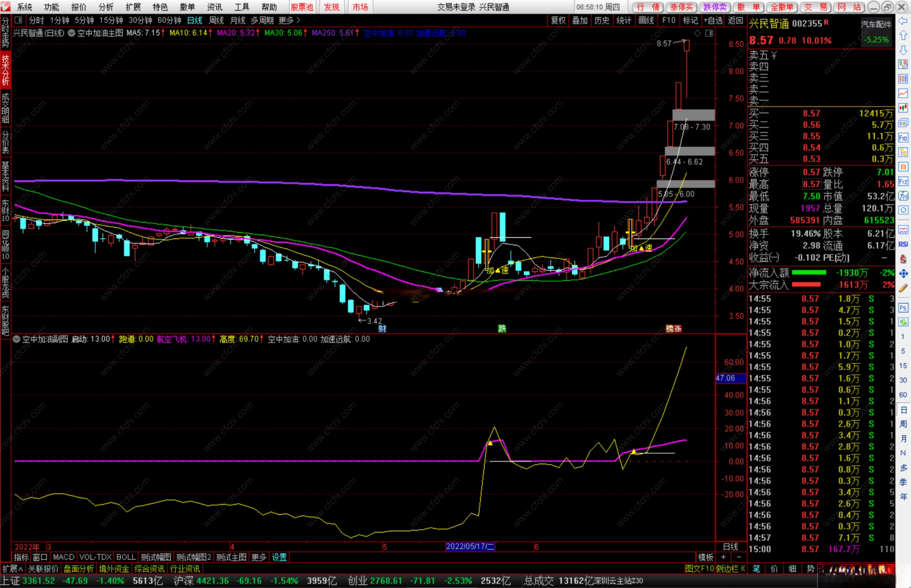Screen dimensions: 911x588
Task: Open the F10 company info icon
Action: pyautogui.click(x=903, y=137)
